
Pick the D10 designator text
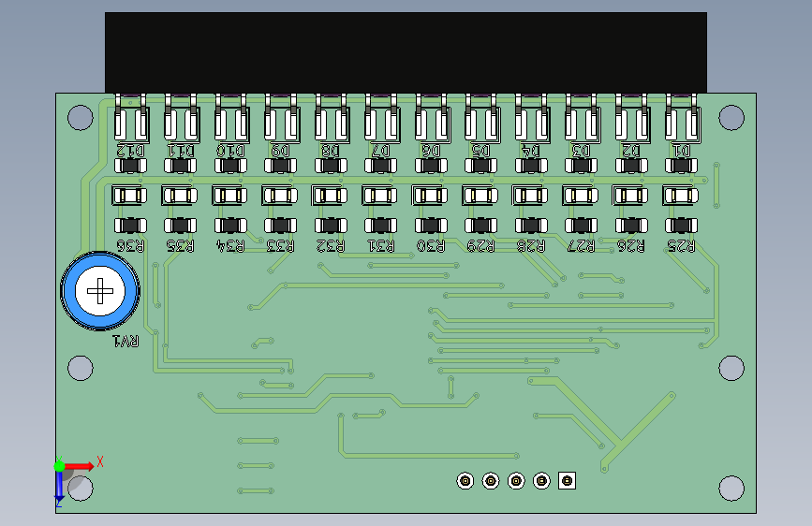point(230,151)
